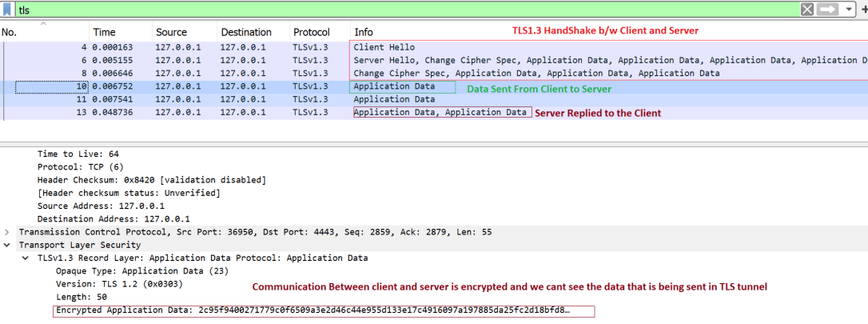The width and height of the screenshot is (868, 324).
Task: Select packet 6 Server Hello row
Action: click(434, 60)
